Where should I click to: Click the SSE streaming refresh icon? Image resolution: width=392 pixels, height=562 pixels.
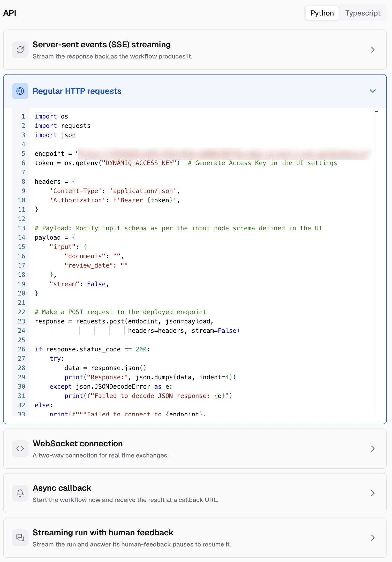coord(20,50)
